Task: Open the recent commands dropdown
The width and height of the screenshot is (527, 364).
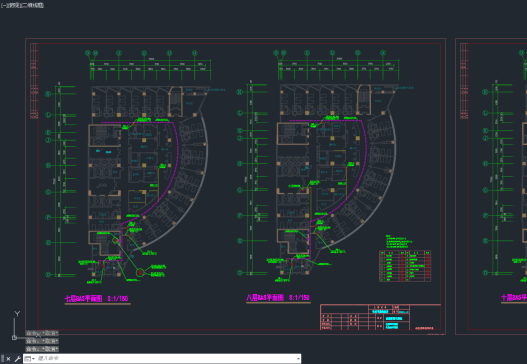Action: [30, 359]
